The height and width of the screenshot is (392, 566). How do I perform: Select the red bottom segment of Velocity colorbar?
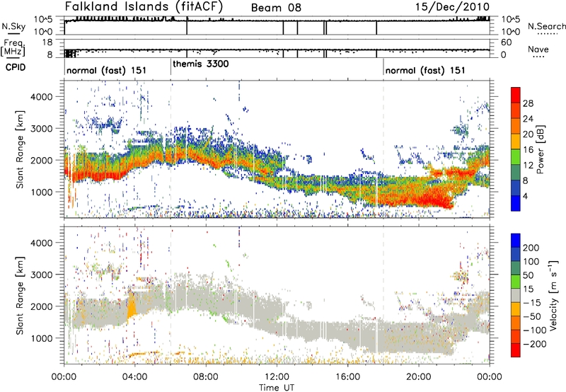point(516,350)
